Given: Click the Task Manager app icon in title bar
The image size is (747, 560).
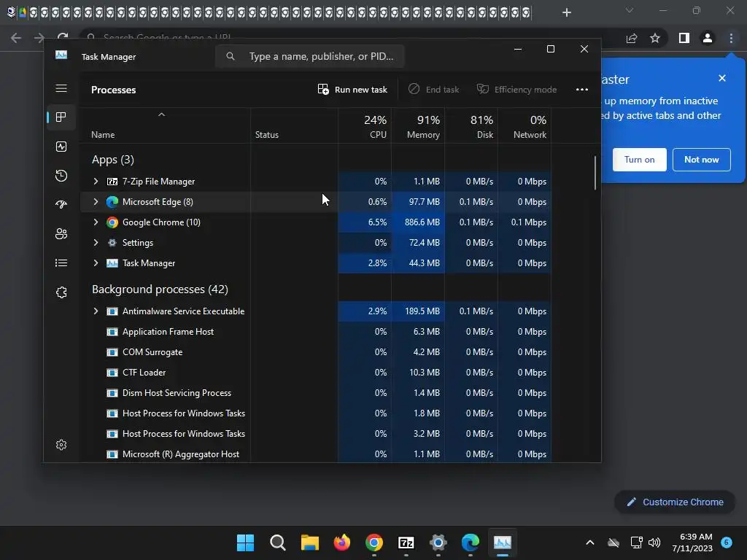Looking at the screenshot, I should pyautogui.click(x=61, y=55).
